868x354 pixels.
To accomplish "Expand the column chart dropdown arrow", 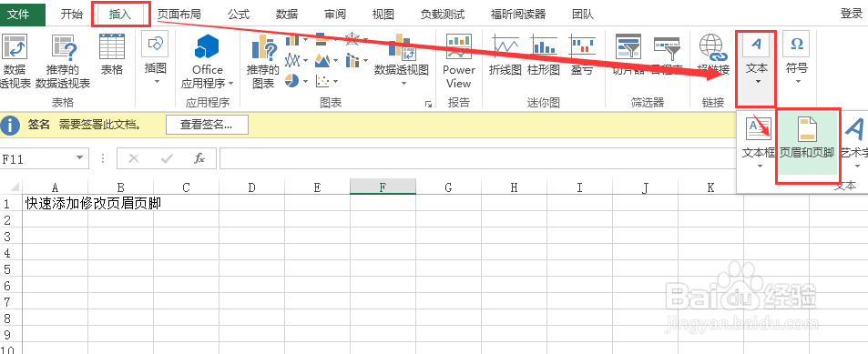I will 305,40.
